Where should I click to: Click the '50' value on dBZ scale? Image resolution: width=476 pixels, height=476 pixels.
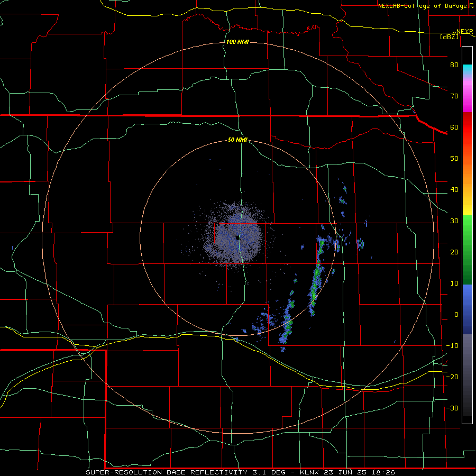(454, 159)
